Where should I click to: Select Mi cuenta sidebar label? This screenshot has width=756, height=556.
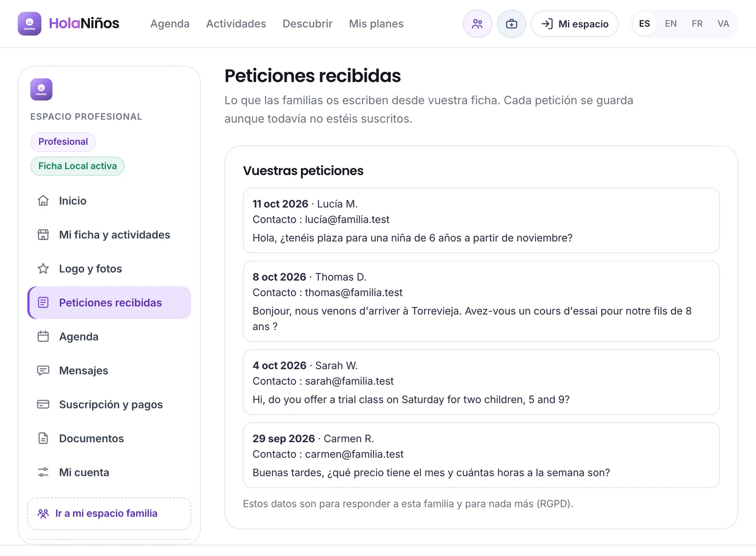pyautogui.click(x=84, y=473)
